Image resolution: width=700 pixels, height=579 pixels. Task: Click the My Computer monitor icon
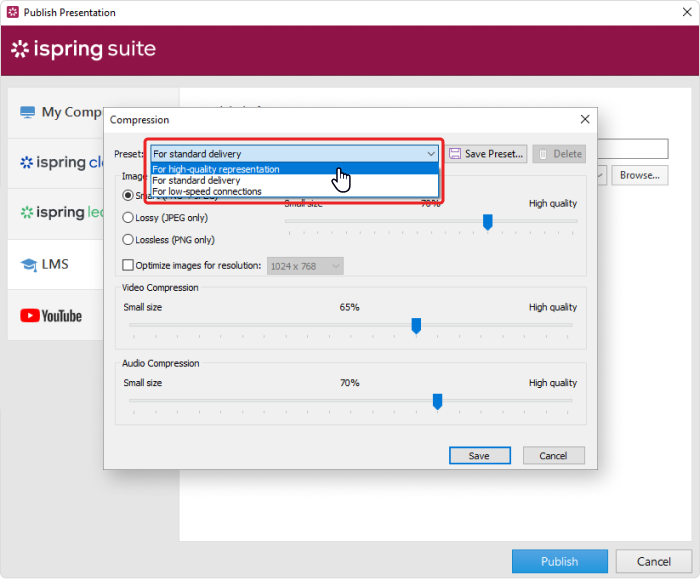pyautogui.click(x=28, y=112)
